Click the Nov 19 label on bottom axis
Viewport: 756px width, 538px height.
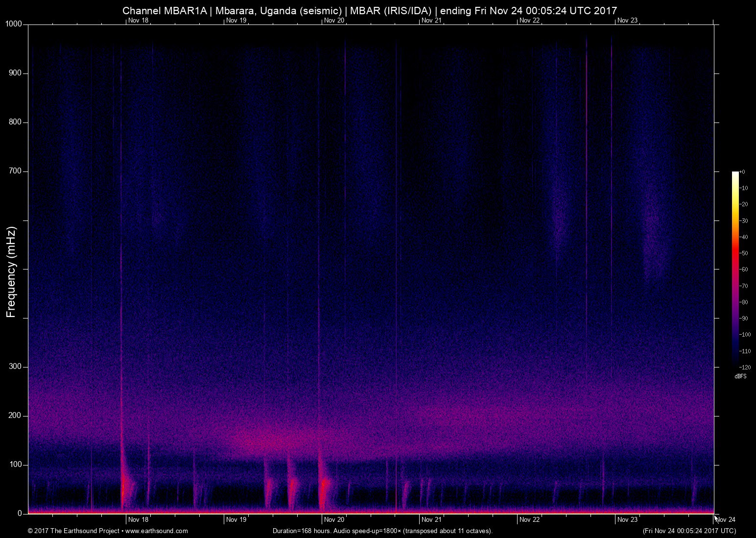(x=236, y=520)
